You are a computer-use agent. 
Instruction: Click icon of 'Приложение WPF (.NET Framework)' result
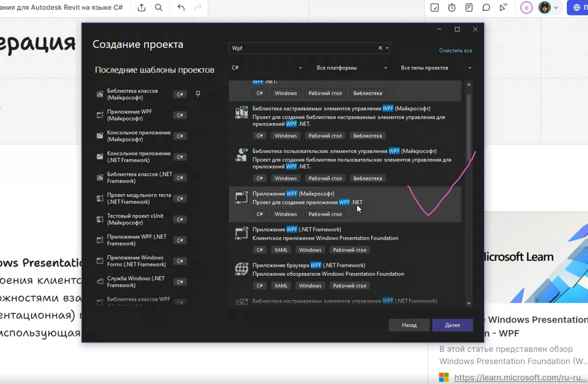[241, 233]
